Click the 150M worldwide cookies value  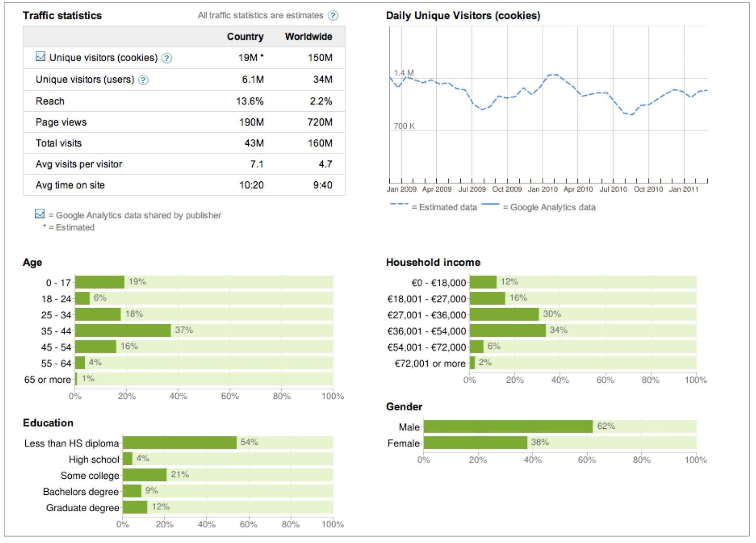[x=320, y=57]
